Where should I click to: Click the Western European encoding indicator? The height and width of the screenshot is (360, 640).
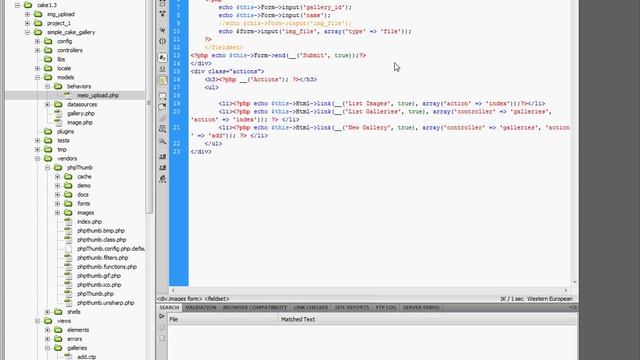click(x=549, y=299)
